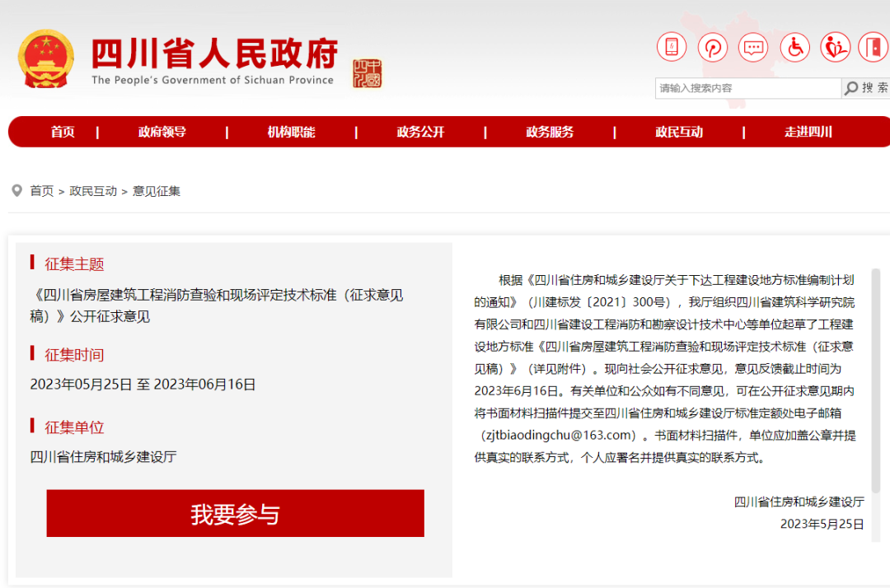Click the 征集单位 heading
Viewport: 890px width, 588px height.
coord(74,427)
